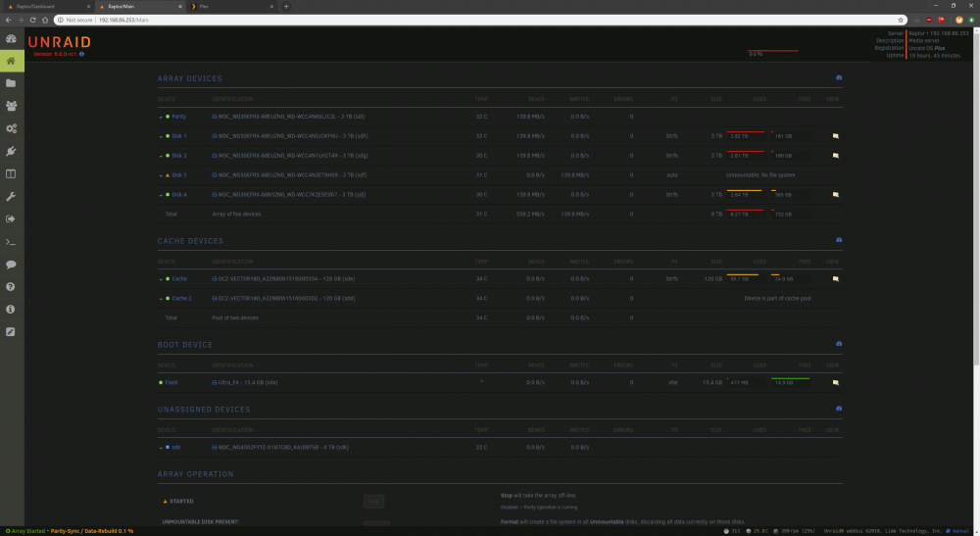Click 'Unmountable: No file system' text
This screenshot has height=536, width=980.
point(760,175)
